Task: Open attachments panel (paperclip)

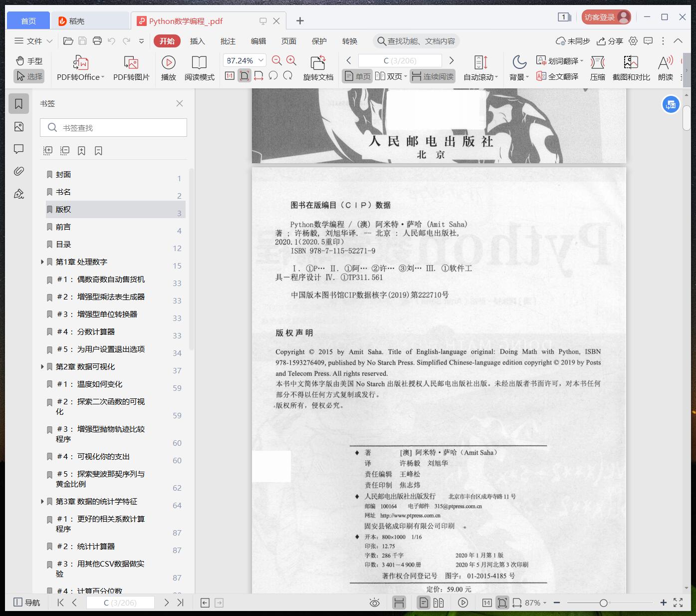Action: point(19,171)
